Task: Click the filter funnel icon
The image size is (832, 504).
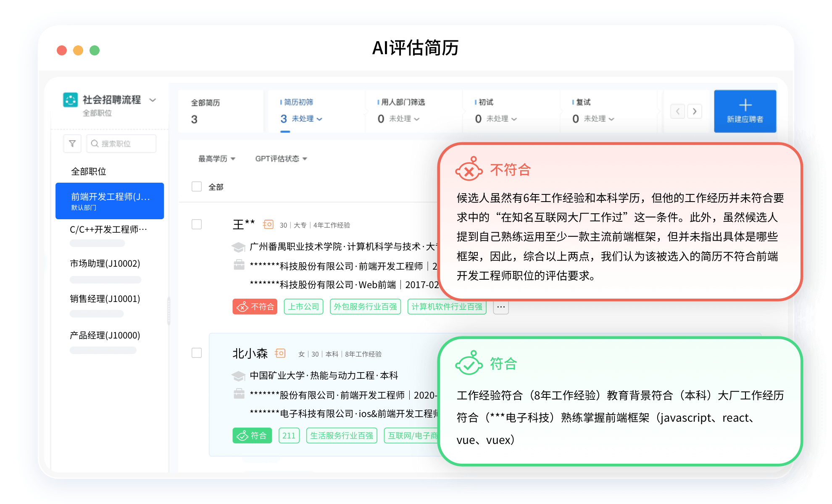Action: click(72, 144)
